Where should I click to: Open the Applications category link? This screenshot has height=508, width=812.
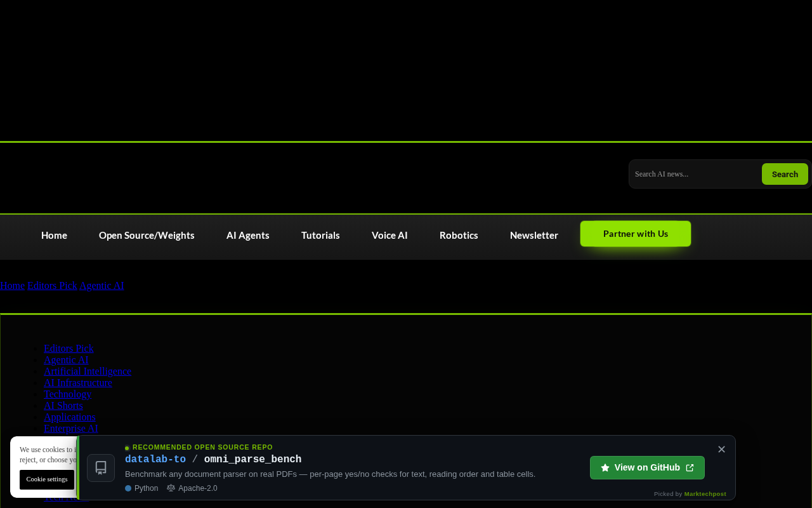pyautogui.click(x=70, y=417)
